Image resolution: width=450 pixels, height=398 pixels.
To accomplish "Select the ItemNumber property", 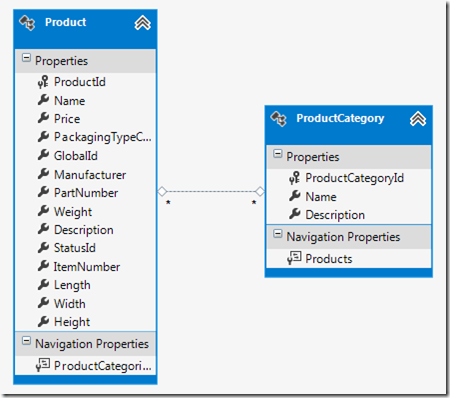I will (x=87, y=267).
